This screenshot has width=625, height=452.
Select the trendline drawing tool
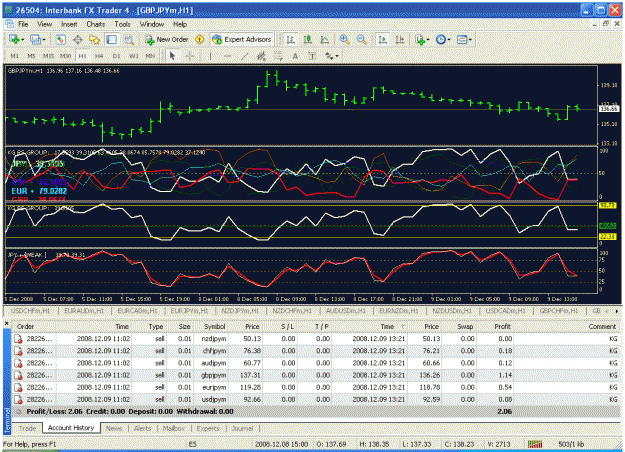(244, 56)
